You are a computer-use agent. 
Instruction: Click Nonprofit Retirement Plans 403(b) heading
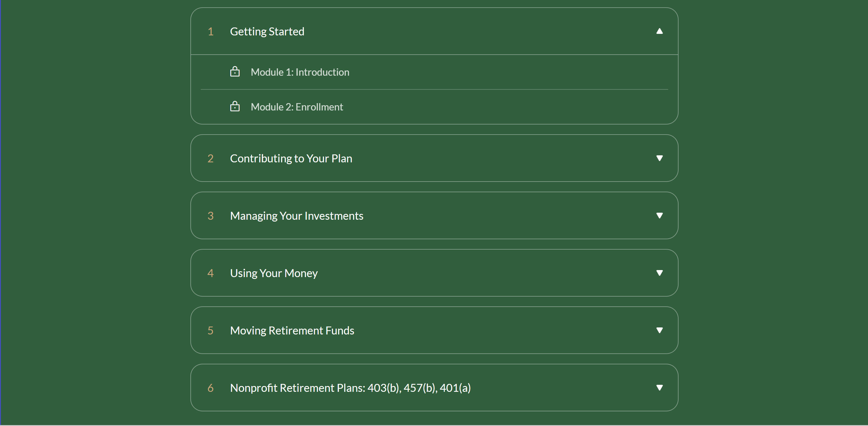(x=350, y=388)
